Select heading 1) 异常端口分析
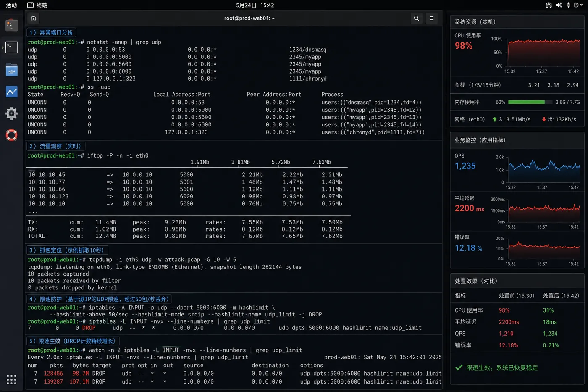The height and width of the screenshot is (392, 588). click(x=51, y=32)
